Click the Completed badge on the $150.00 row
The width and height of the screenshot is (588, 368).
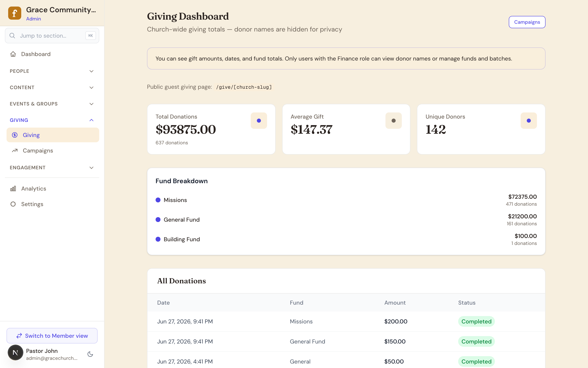coord(476,341)
